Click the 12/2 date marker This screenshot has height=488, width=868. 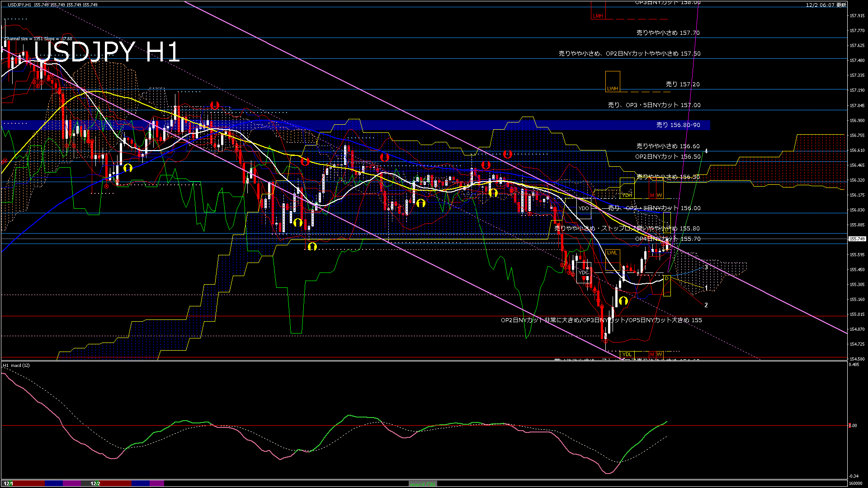[x=95, y=483]
